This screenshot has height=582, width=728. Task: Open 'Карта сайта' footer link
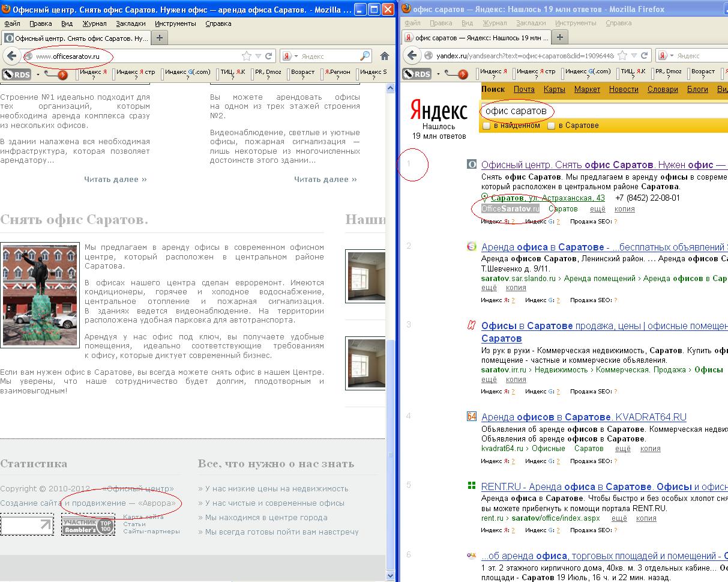pos(143,517)
